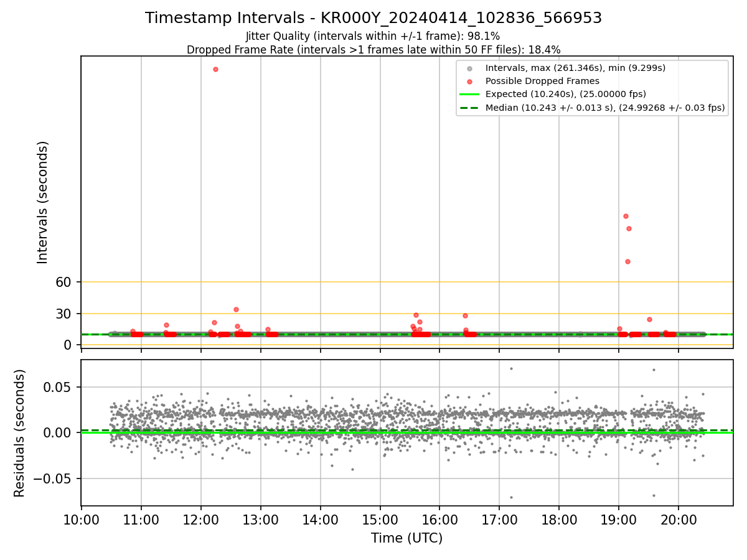Click the solid green Expected line legend sample
747x560 pixels.
(469, 95)
